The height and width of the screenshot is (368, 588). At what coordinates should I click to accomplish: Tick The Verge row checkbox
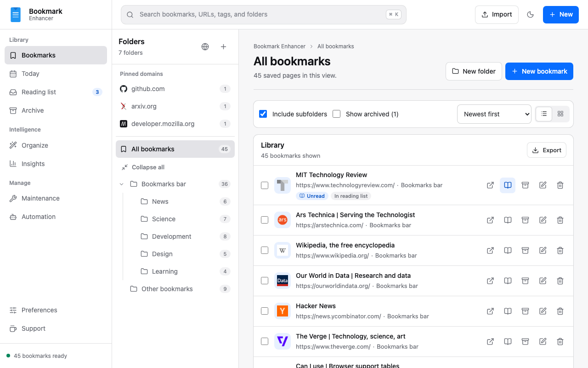click(265, 341)
